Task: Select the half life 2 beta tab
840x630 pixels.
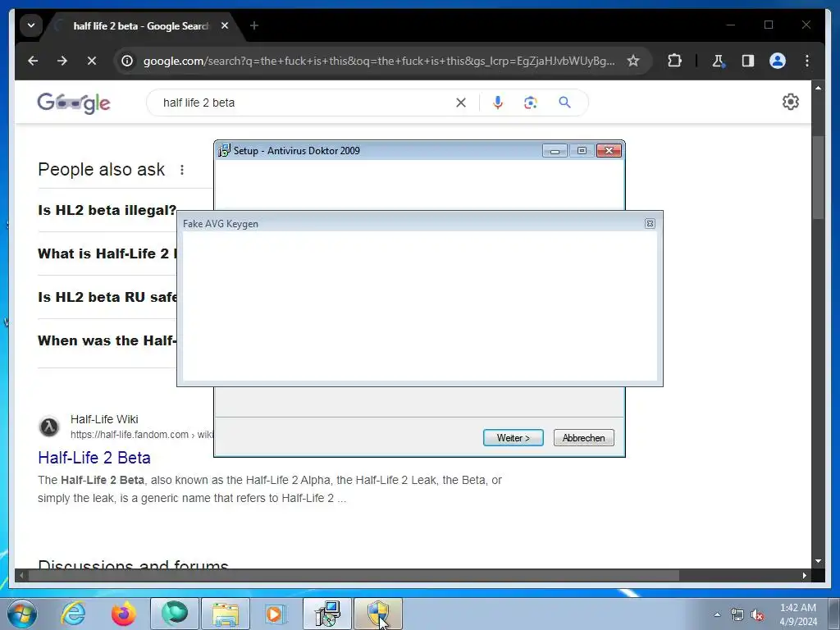Action: pos(141,25)
